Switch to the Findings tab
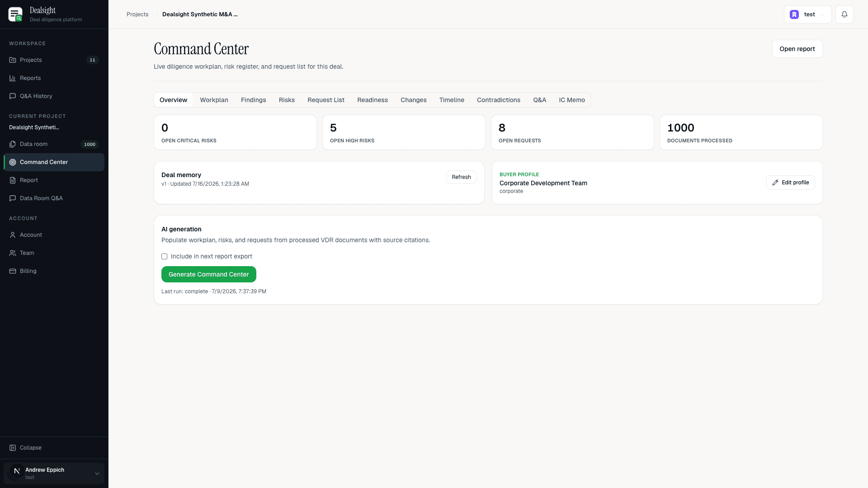Screen dimensions: 868x488 pos(253,100)
